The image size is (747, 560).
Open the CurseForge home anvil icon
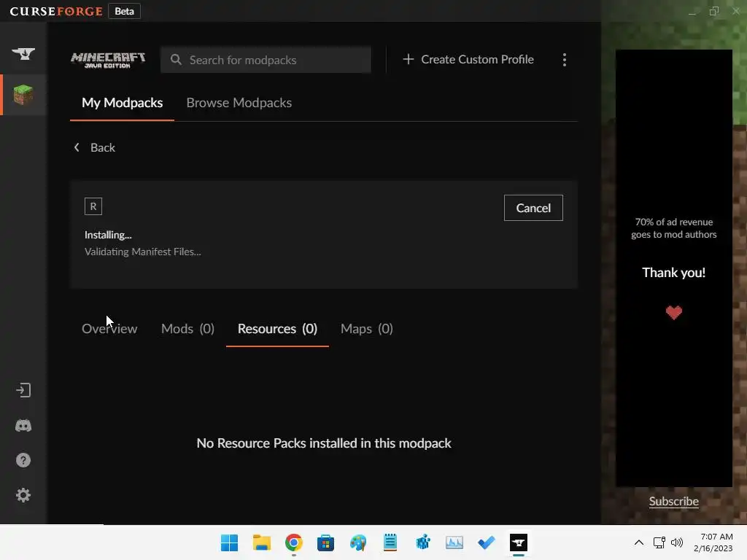click(23, 53)
